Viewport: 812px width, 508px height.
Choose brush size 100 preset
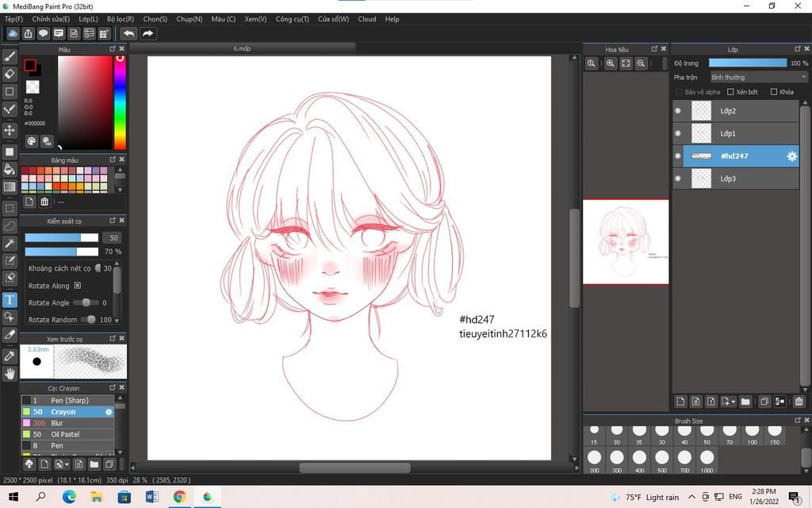752,434
